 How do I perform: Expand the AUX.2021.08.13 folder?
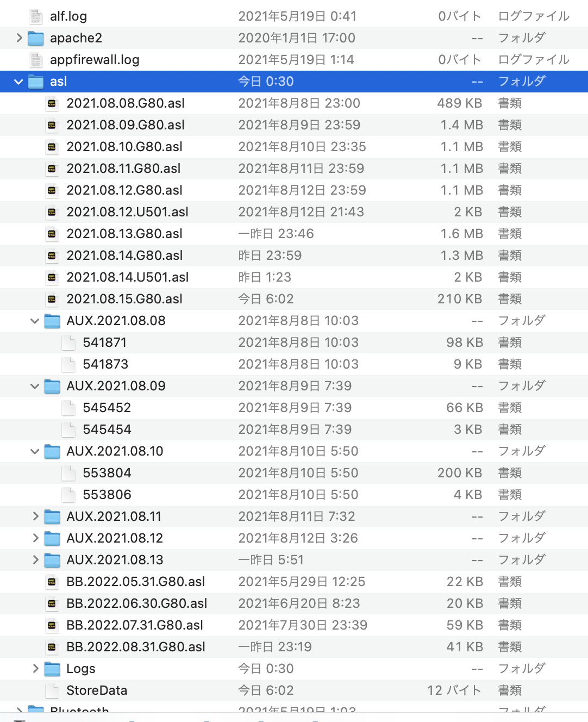[35, 560]
